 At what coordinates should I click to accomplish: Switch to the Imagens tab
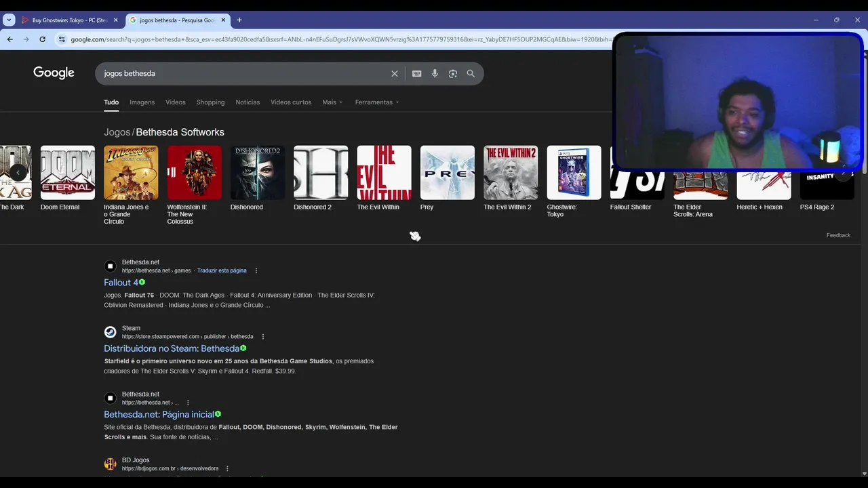[x=142, y=102]
